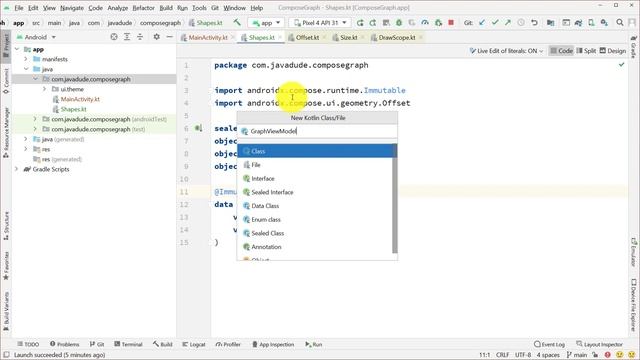
Task: Open the Build menu
Action: (x=166, y=8)
